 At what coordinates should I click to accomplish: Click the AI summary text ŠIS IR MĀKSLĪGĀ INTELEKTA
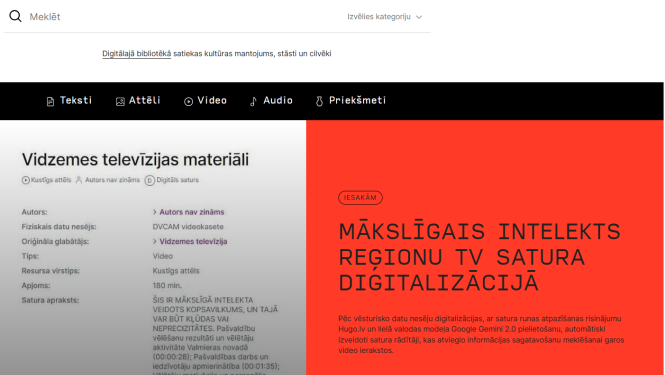(x=215, y=335)
